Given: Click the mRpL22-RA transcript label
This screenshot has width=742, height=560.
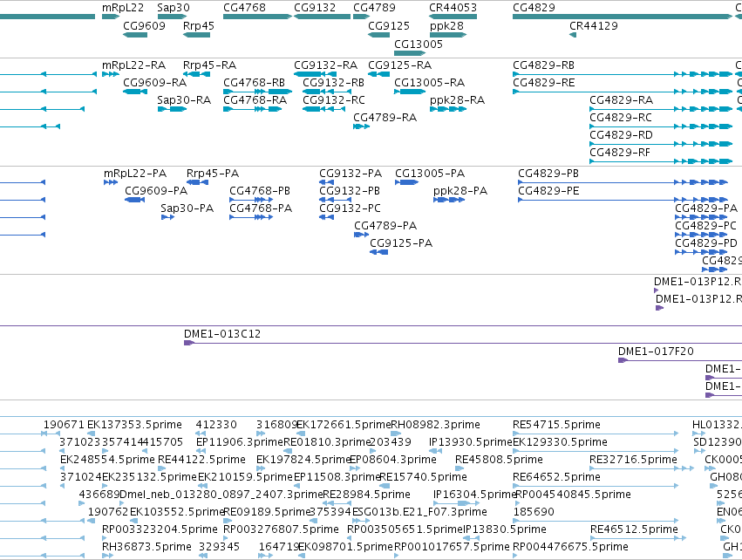Looking at the screenshot, I should pos(134,65).
